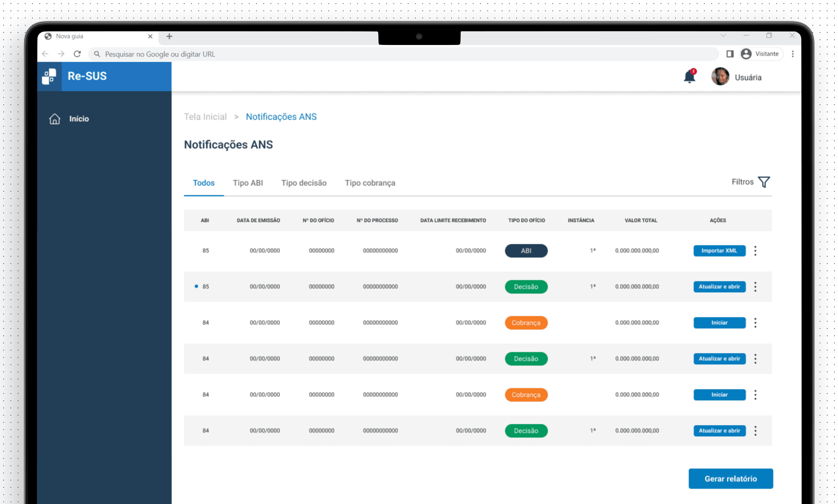Click the Tela Inicial breadcrumb link
This screenshot has width=838, height=504.
click(x=205, y=117)
